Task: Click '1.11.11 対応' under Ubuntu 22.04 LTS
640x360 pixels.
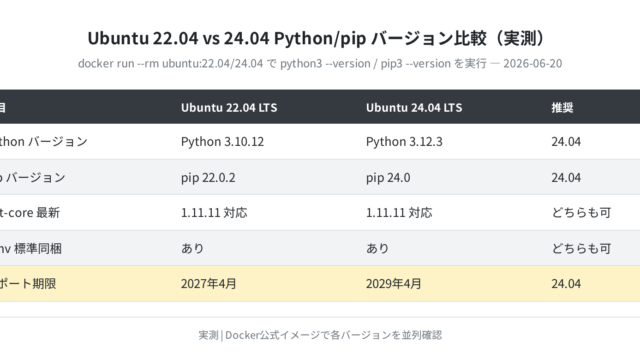Action: [x=214, y=213]
